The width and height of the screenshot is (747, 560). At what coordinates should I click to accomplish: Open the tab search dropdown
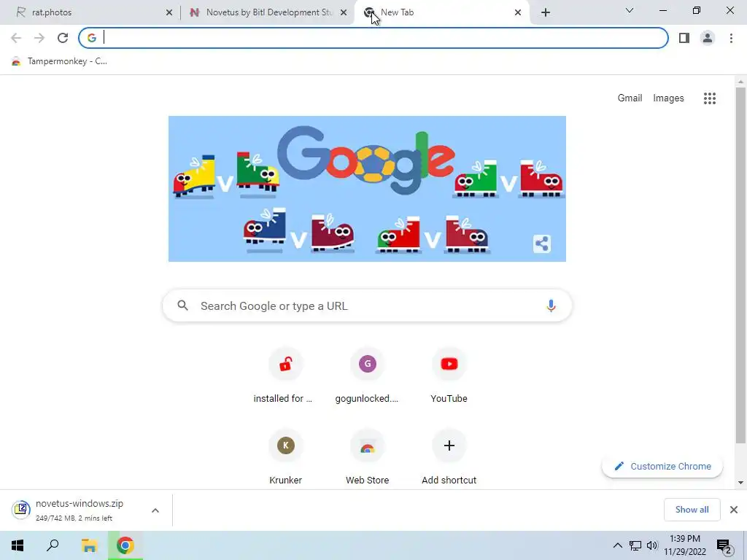tap(629, 10)
